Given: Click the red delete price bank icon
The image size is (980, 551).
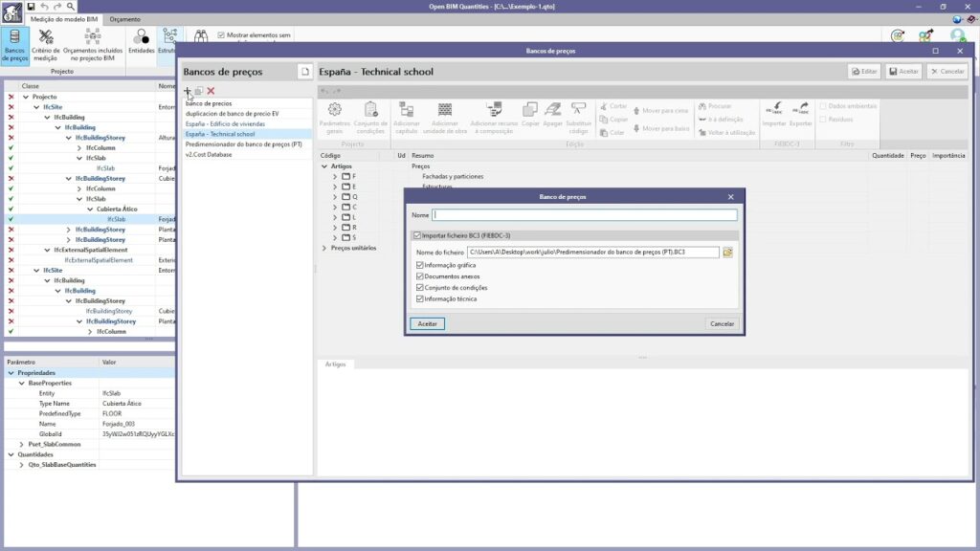Looking at the screenshot, I should tap(211, 91).
